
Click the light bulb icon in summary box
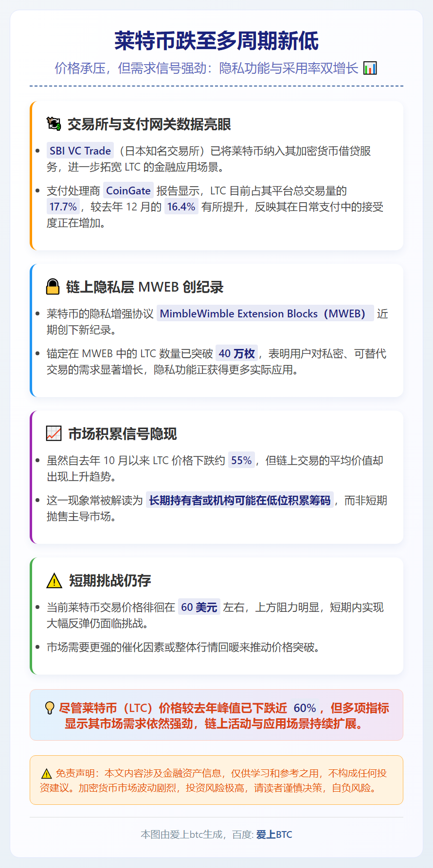50,708
